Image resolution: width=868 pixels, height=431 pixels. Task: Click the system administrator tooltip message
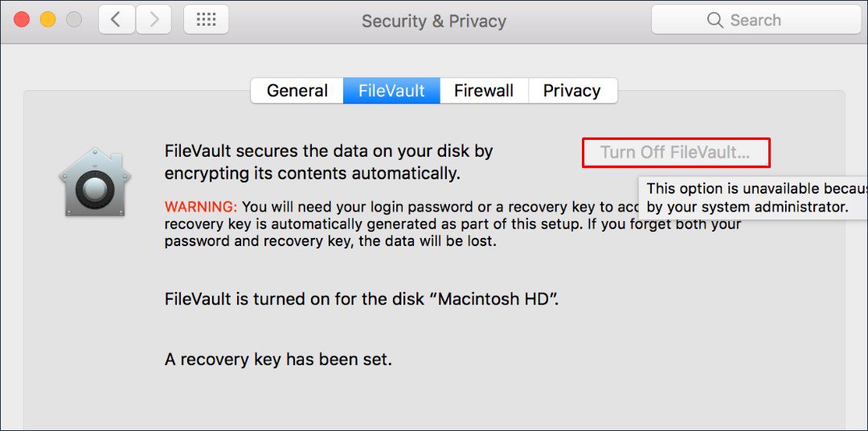[x=754, y=198]
